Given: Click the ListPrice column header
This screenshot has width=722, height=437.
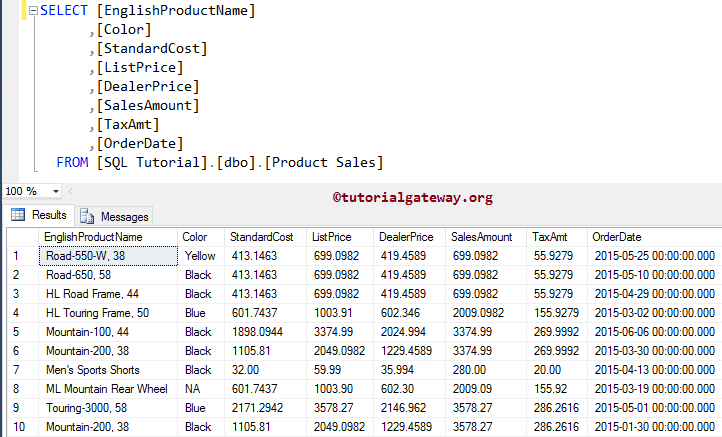Looking at the screenshot, I should coord(340,237).
